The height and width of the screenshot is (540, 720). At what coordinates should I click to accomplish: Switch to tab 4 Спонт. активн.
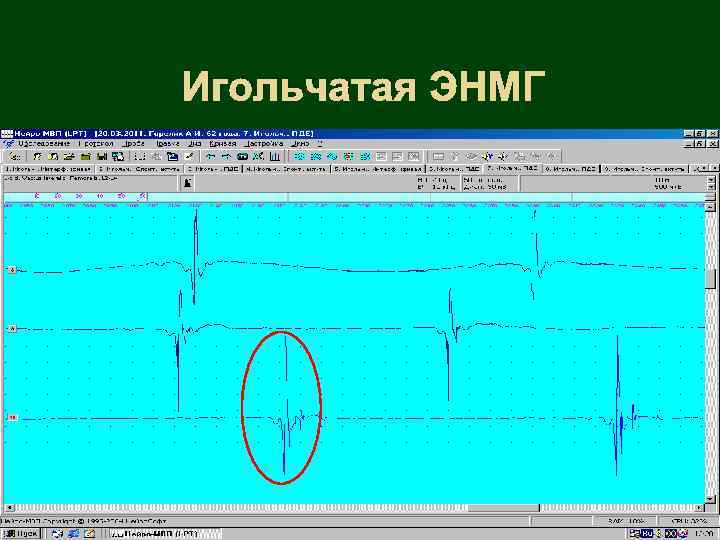point(287,169)
